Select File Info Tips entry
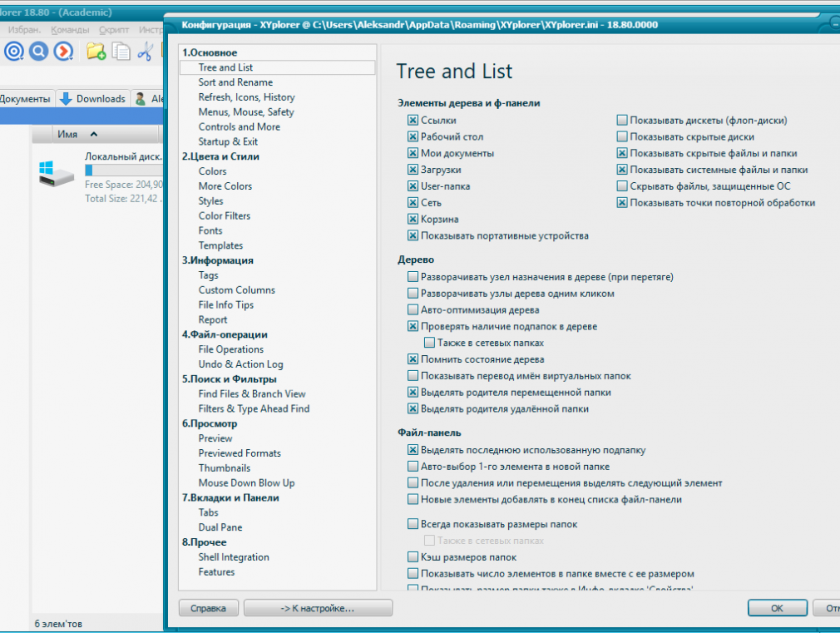This screenshot has width=840, height=633. (x=225, y=305)
